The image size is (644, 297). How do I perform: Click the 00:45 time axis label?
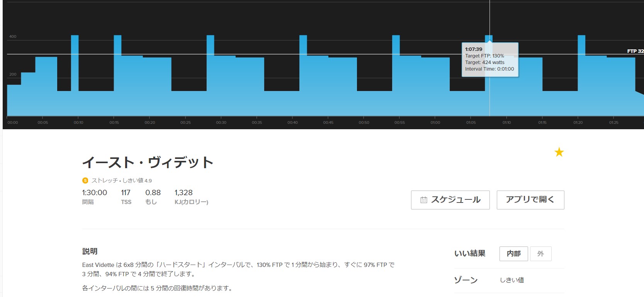click(x=328, y=123)
